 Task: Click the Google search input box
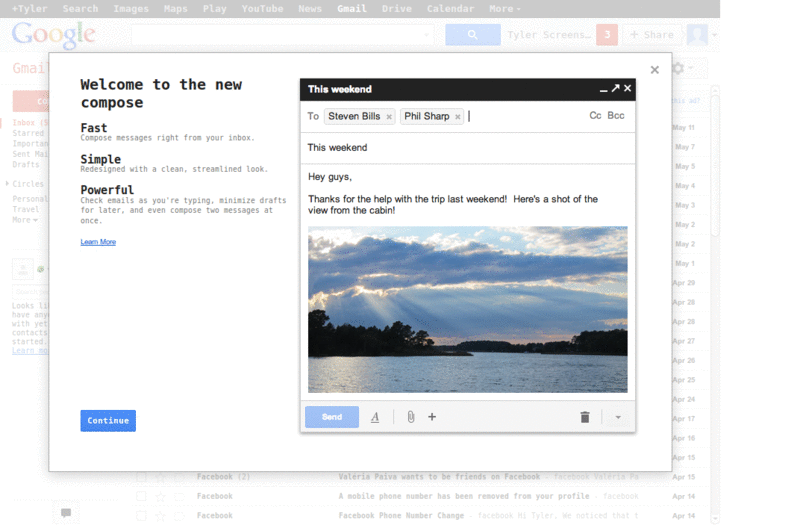pyautogui.click(x=282, y=35)
